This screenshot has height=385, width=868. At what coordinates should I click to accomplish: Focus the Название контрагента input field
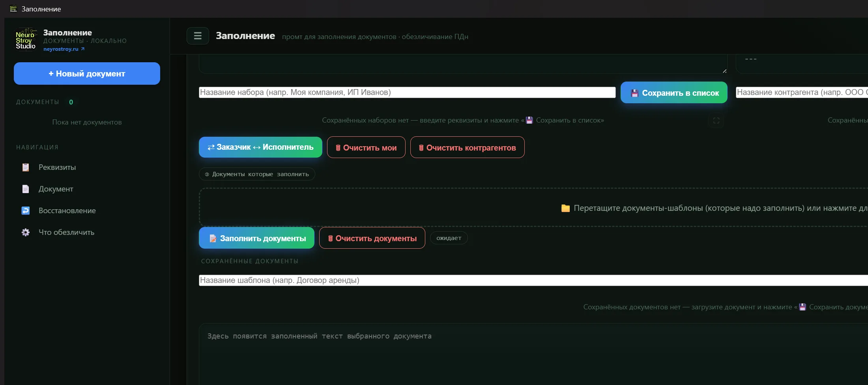pos(802,92)
